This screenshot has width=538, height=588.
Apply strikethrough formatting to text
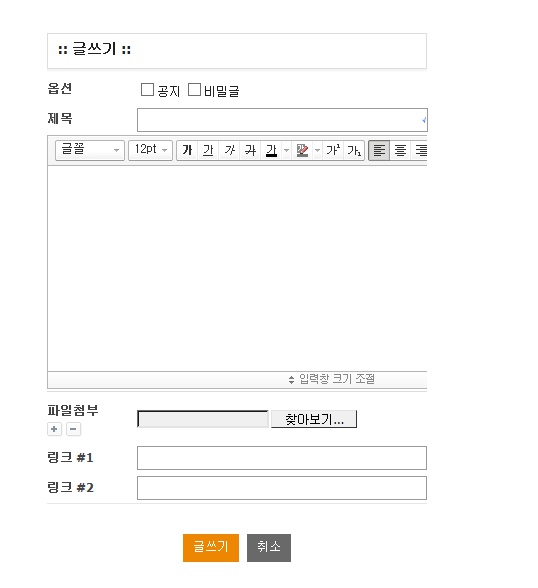coord(250,150)
